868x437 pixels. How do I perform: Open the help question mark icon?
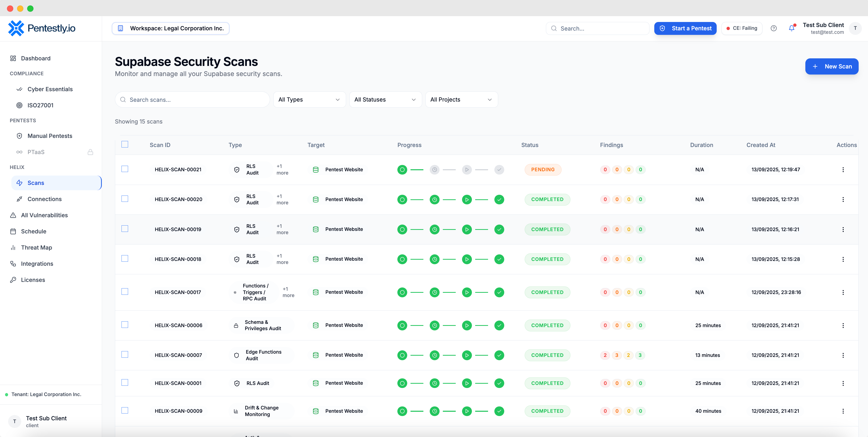click(774, 28)
